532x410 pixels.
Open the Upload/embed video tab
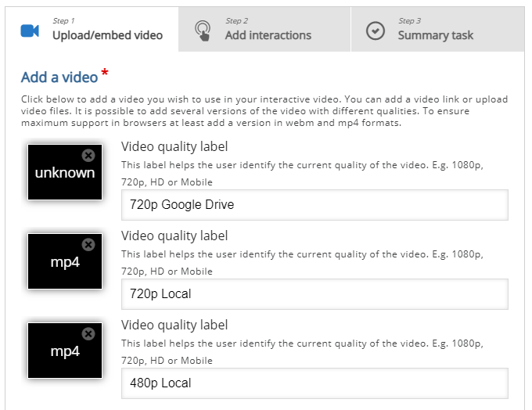92,29
